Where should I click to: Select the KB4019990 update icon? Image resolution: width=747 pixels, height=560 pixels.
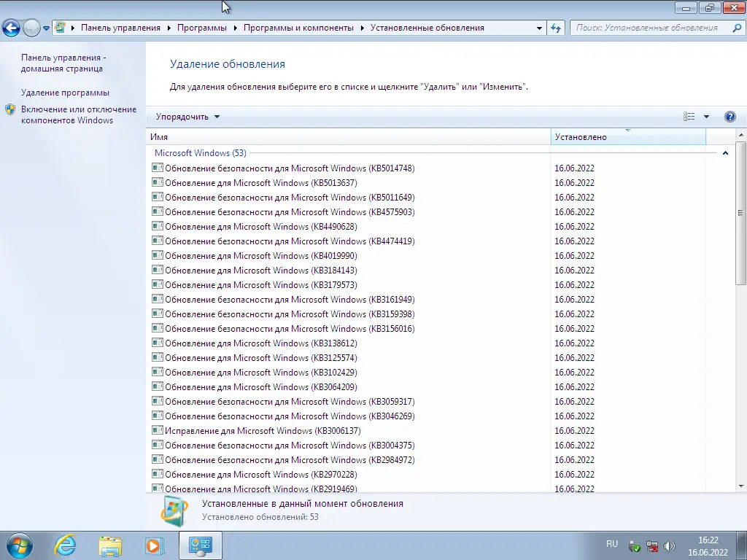[x=158, y=255]
